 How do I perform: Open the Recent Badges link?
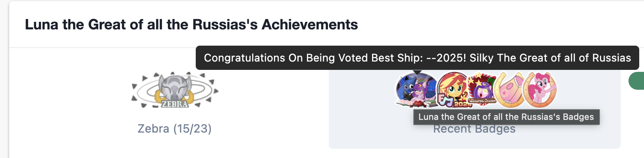click(x=474, y=129)
